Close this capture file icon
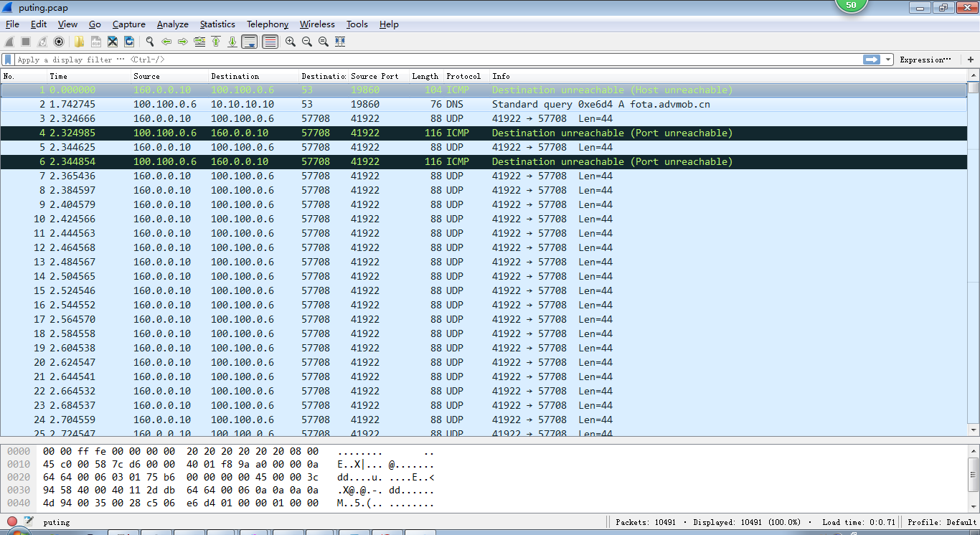 [113, 42]
